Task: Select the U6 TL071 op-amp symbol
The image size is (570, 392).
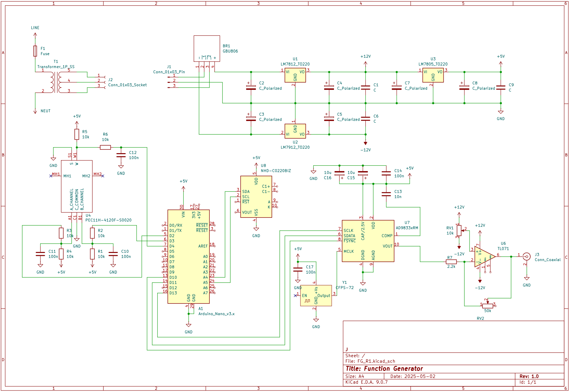Action: (485, 257)
